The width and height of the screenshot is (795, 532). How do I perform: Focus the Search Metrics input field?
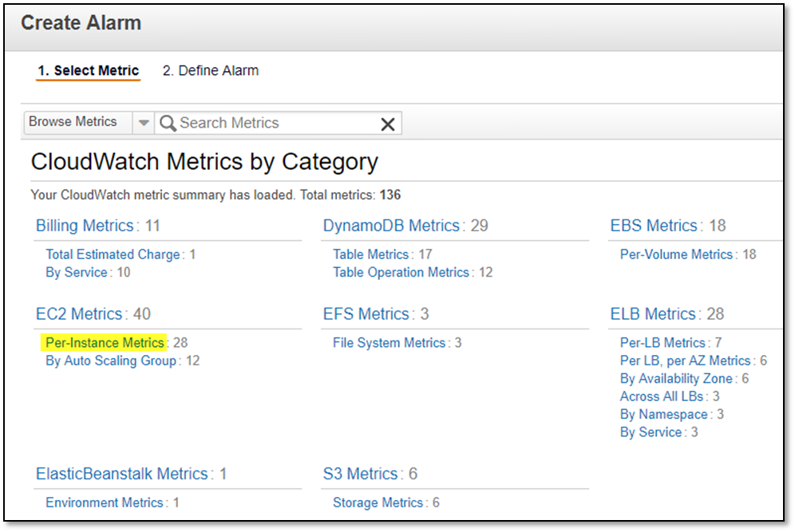[278, 123]
